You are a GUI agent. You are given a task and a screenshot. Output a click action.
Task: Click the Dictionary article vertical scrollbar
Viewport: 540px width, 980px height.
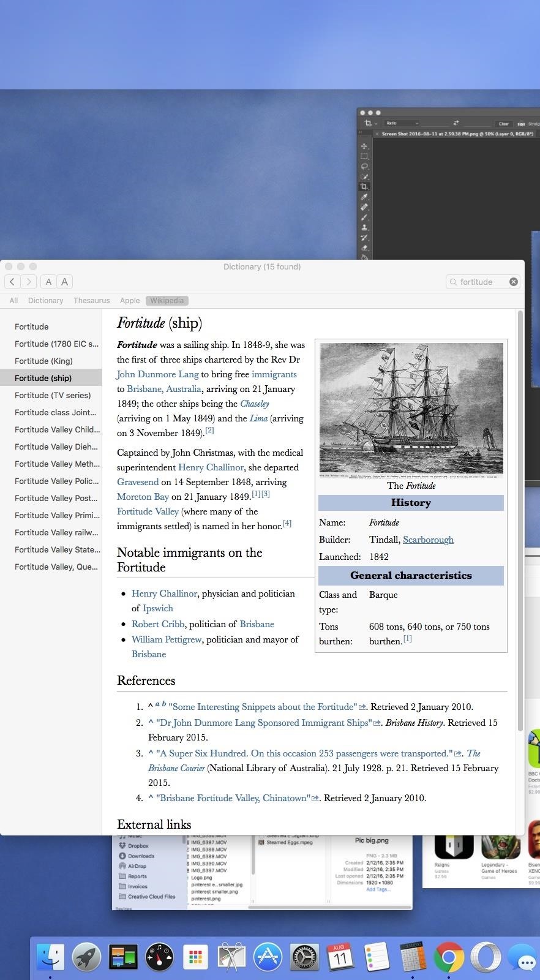[x=520, y=521]
